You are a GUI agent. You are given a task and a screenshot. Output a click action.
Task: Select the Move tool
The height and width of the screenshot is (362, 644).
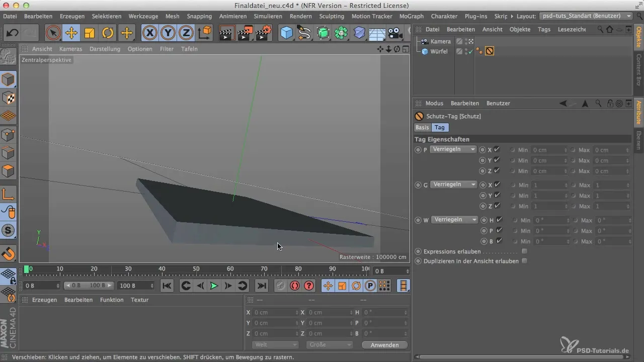[x=71, y=33]
